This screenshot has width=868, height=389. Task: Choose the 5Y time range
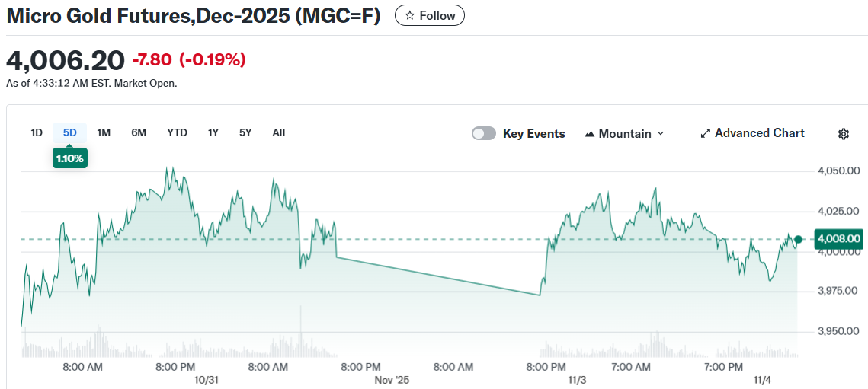click(245, 132)
